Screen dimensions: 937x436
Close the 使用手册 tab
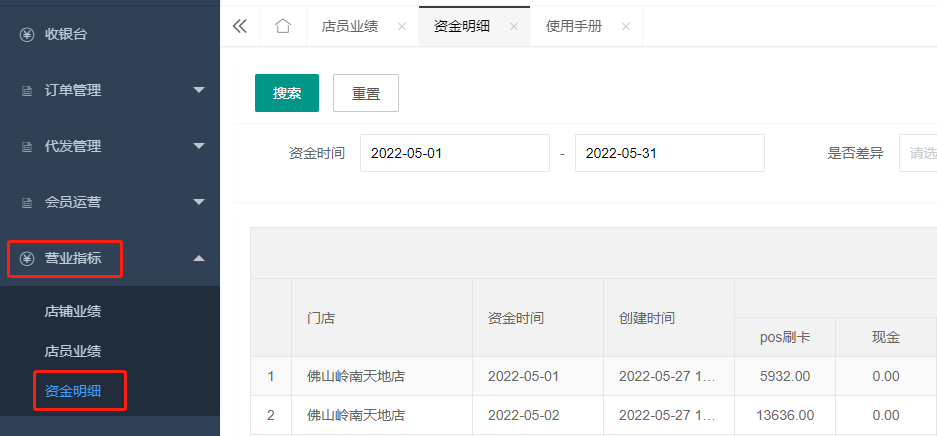[x=626, y=26]
